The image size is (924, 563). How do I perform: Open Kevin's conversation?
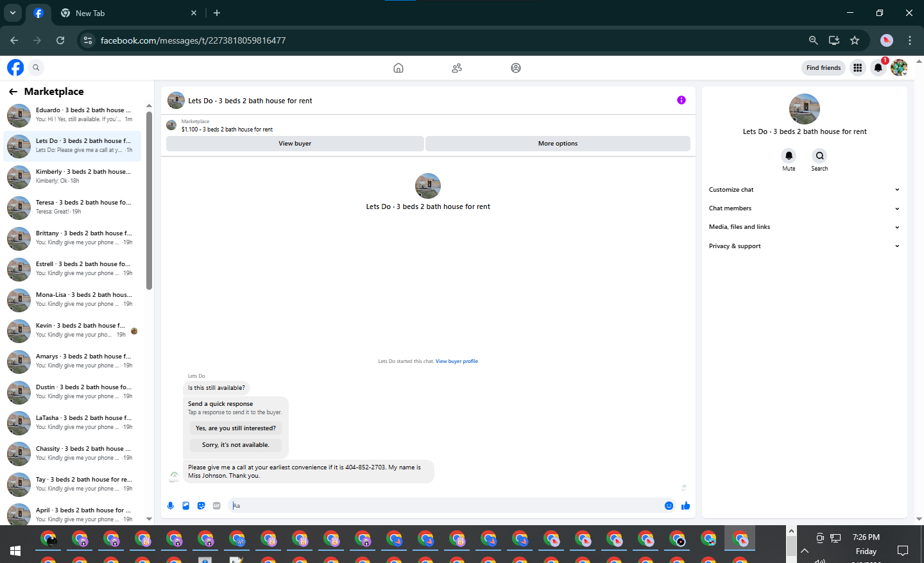(x=72, y=330)
